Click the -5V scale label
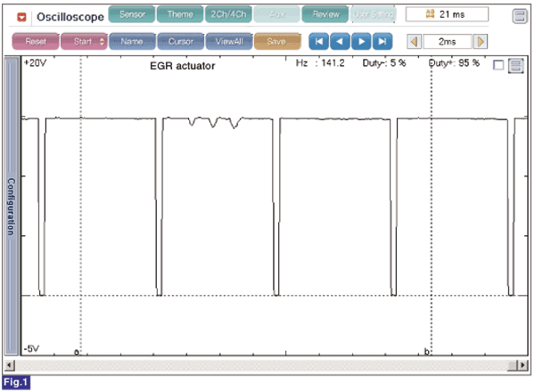535x392 pixels. click(31, 348)
